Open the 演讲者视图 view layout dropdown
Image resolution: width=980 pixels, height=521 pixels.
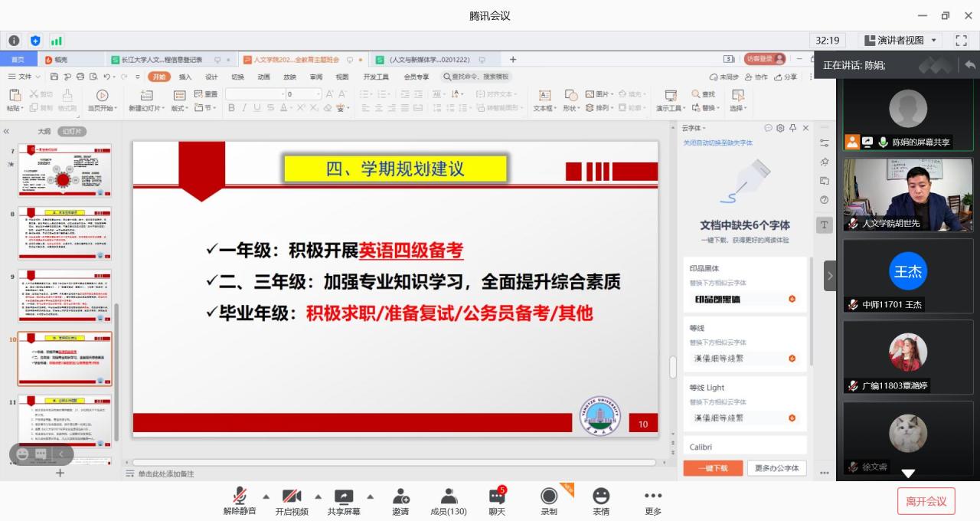pos(900,41)
